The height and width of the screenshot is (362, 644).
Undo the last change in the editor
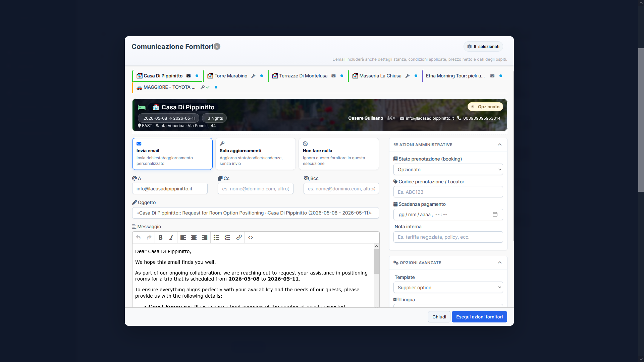(138, 237)
